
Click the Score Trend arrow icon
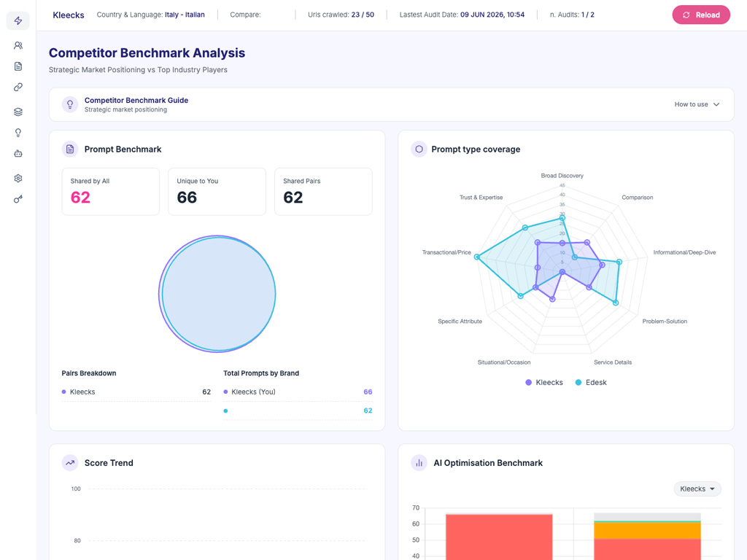[x=70, y=462]
